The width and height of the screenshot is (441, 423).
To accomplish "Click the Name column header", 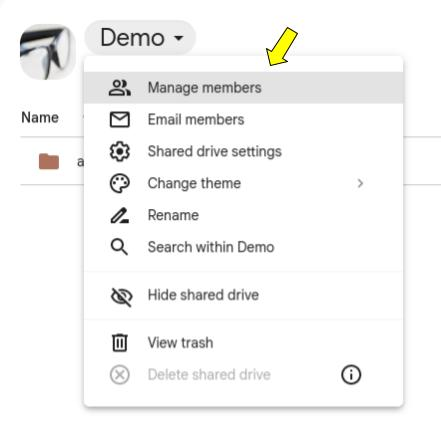I will pos(40,118).
